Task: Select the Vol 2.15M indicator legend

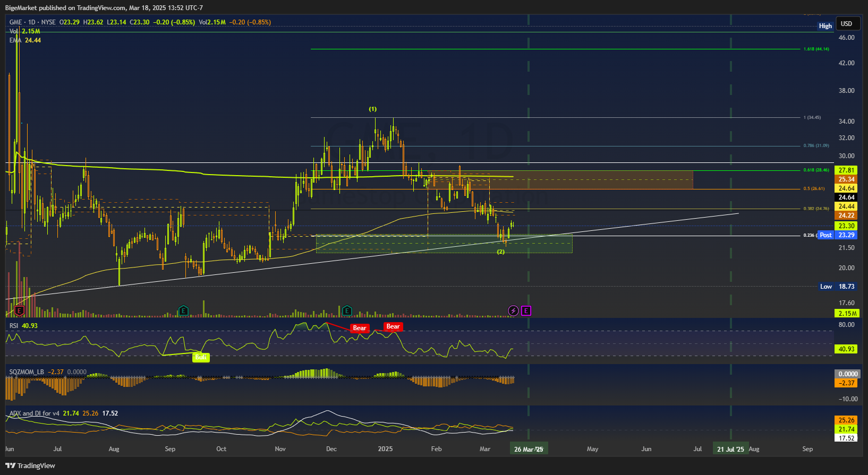Action: pos(24,31)
